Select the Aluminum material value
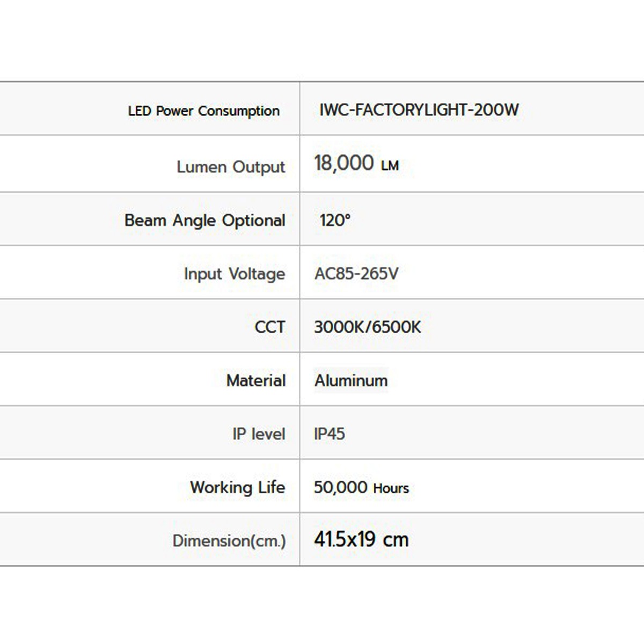644x644 pixels. pyautogui.click(x=351, y=380)
